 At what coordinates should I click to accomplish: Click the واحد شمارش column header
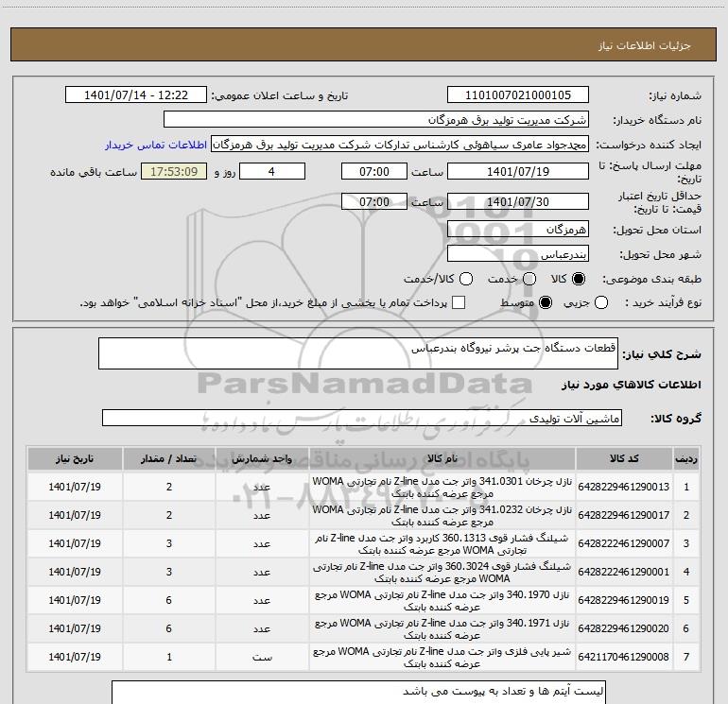click(262, 458)
